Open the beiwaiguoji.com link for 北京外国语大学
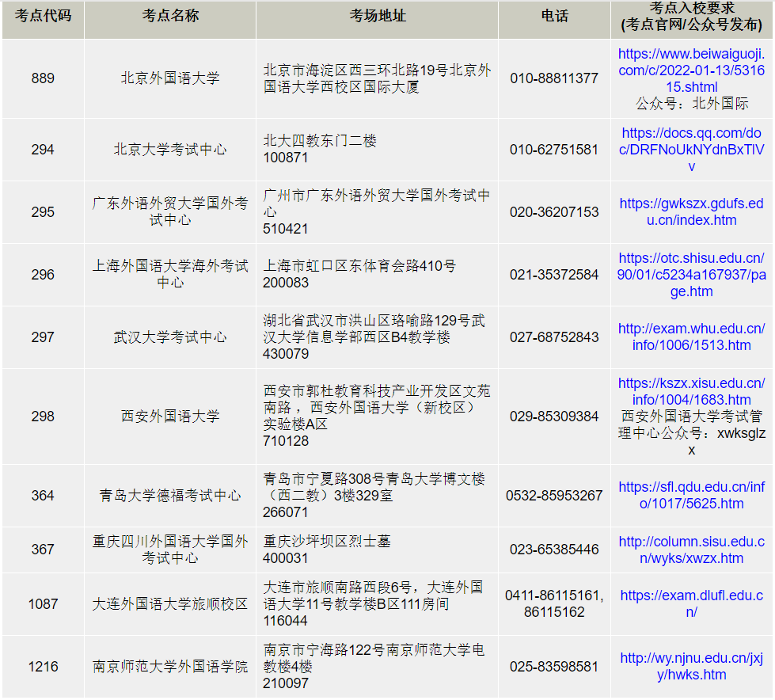Viewport: 775px width, 700px height. pyautogui.click(x=691, y=70)
